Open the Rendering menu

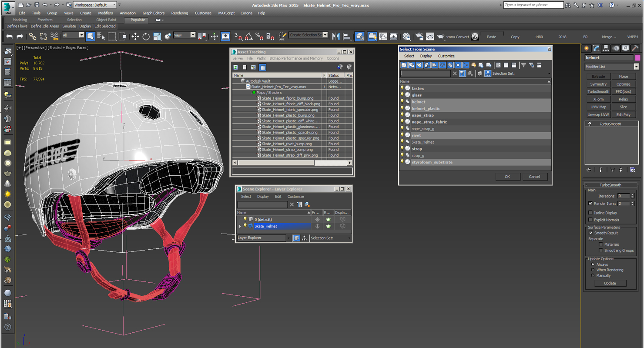tap(179, 13)
